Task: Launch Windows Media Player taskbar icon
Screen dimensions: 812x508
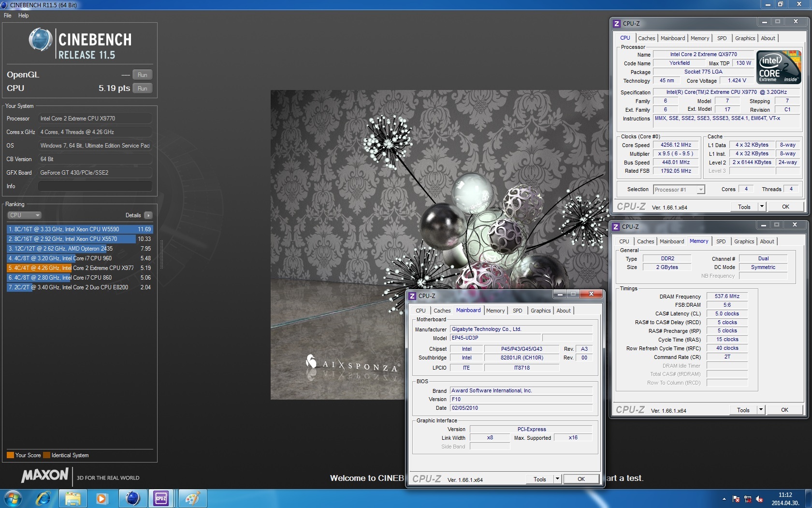Action: (102, 498)
